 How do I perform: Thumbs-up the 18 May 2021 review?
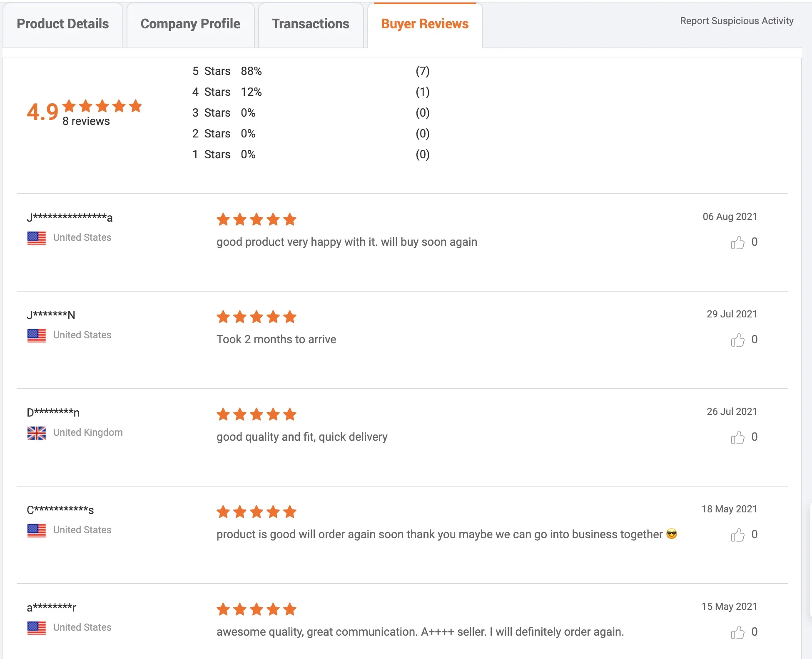click(x=737, y=535)
